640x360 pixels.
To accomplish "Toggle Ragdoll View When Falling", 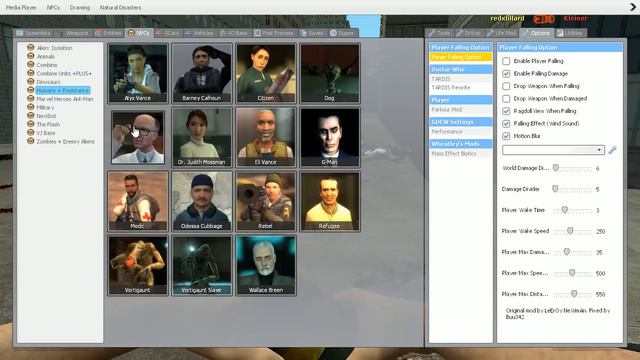I will point(506,111).
